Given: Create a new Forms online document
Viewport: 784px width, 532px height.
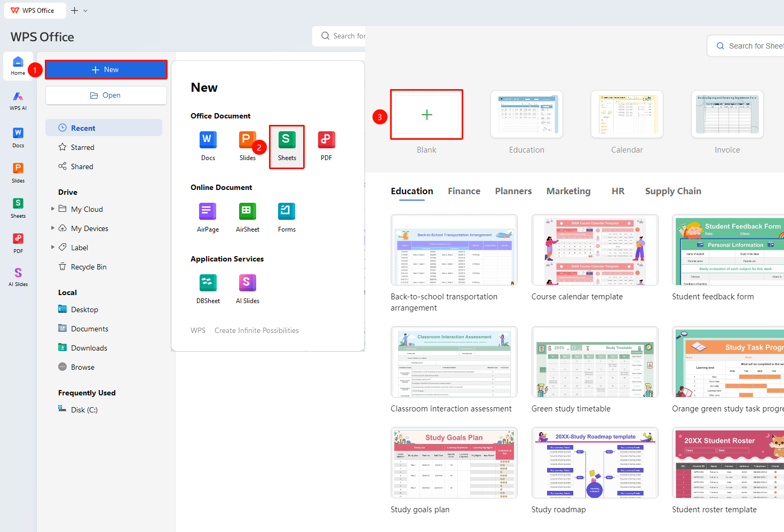Looking at the screenshot, I should 287,218.
